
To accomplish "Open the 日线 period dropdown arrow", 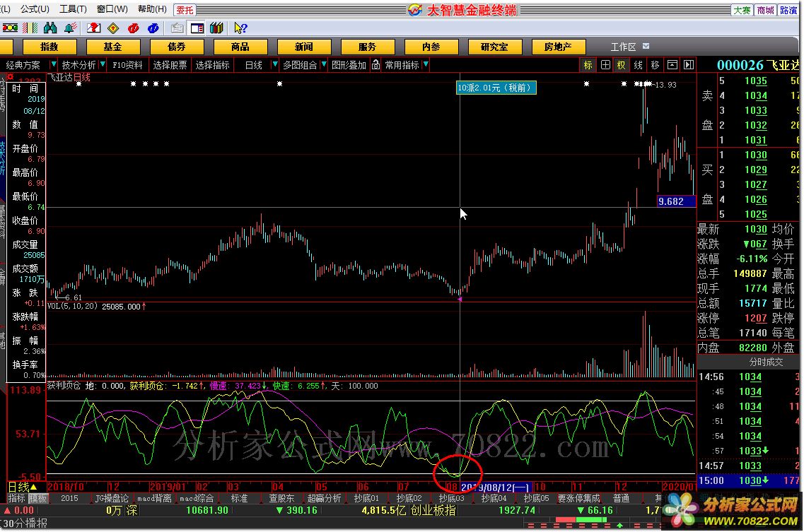I will click(275, 64).
